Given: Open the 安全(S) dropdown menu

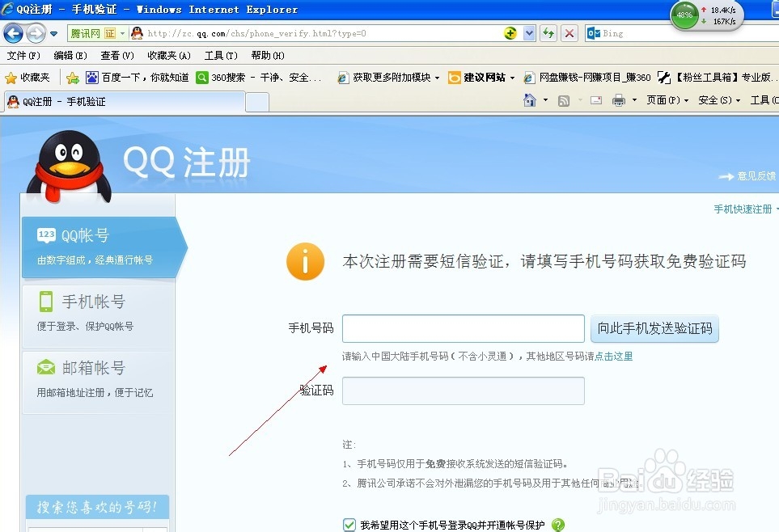Looking at the screenshot, I should tap(719, 100).
